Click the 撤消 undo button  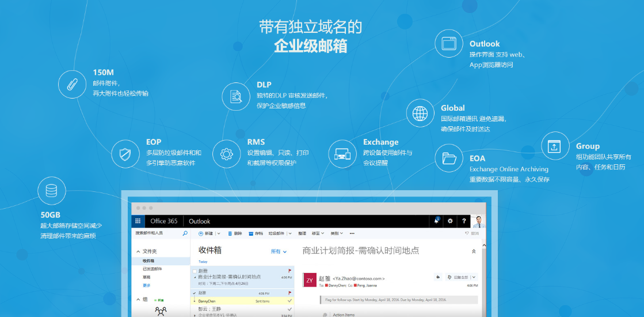pos(472,233)
